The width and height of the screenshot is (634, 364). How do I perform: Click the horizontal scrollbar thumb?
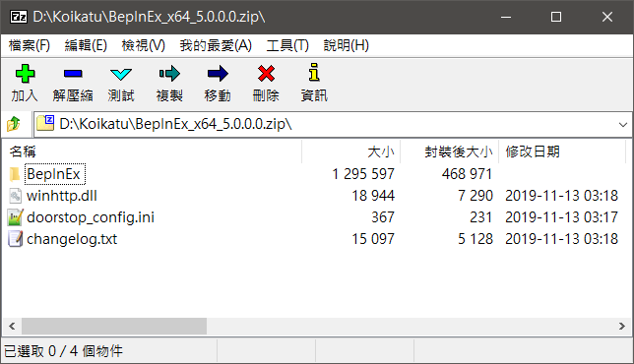point(114,326)
